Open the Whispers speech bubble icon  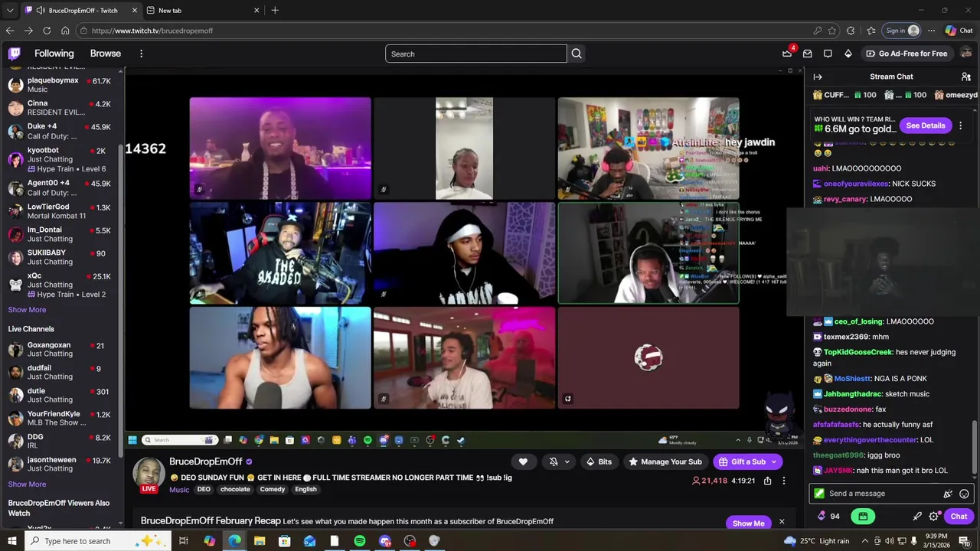click(828, 54)
